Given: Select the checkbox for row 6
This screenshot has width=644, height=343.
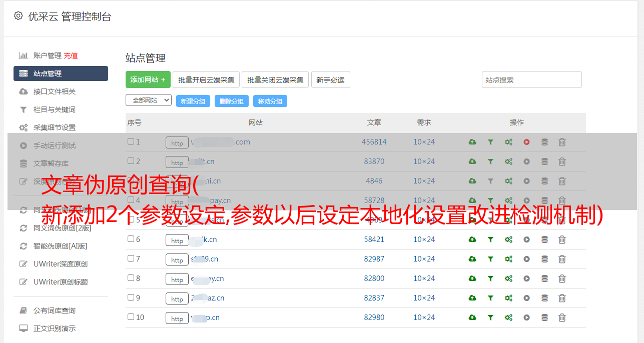Looking at the screenshot, I should click(x=131, y=239).
